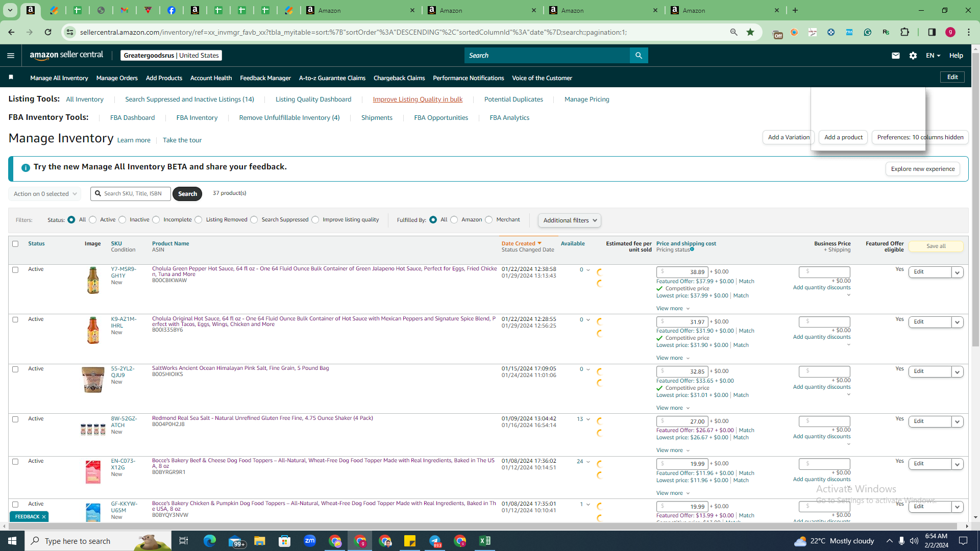Open Manage All Inventory in the navigation bar
The height and width of the screenshot is (551, 980).
pos(59,78)
